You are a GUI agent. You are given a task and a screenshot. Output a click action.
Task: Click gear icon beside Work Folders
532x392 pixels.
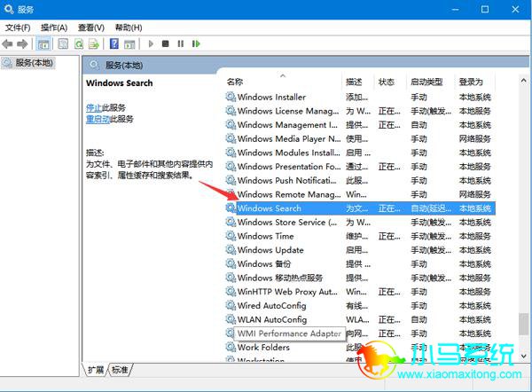tap(231, 348)
